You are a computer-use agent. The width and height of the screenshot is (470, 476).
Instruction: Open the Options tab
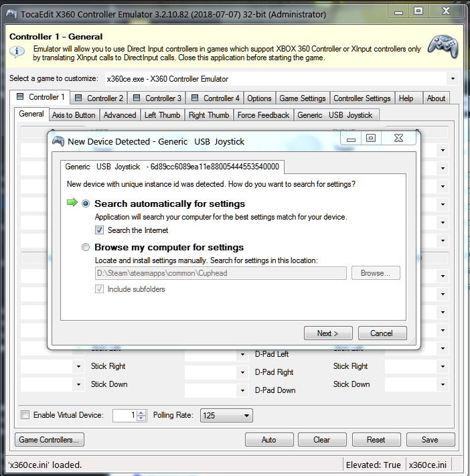259,98
